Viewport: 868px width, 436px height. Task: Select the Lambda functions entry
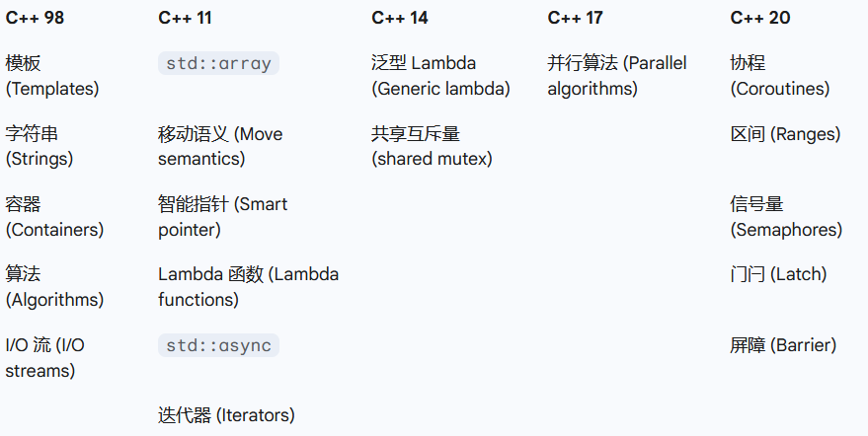248,287
